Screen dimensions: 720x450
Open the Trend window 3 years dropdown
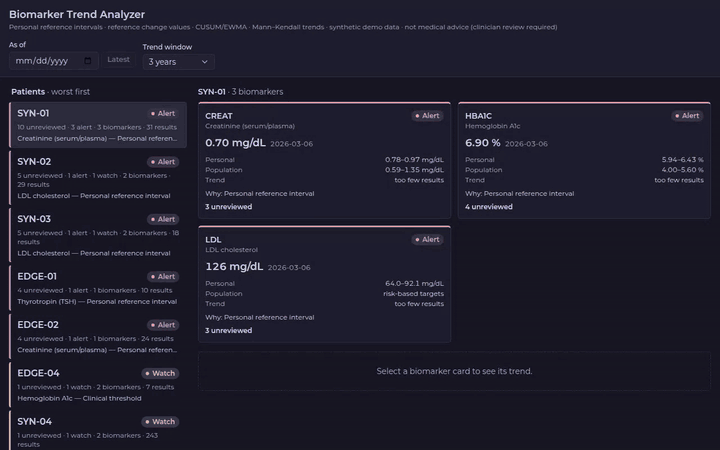178,62
